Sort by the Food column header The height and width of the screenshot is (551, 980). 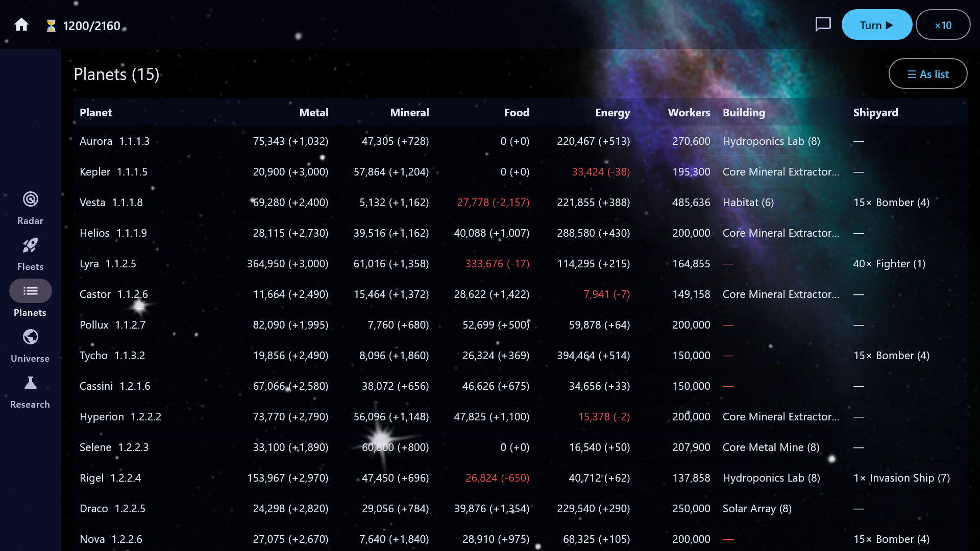[x=517, y=112]
